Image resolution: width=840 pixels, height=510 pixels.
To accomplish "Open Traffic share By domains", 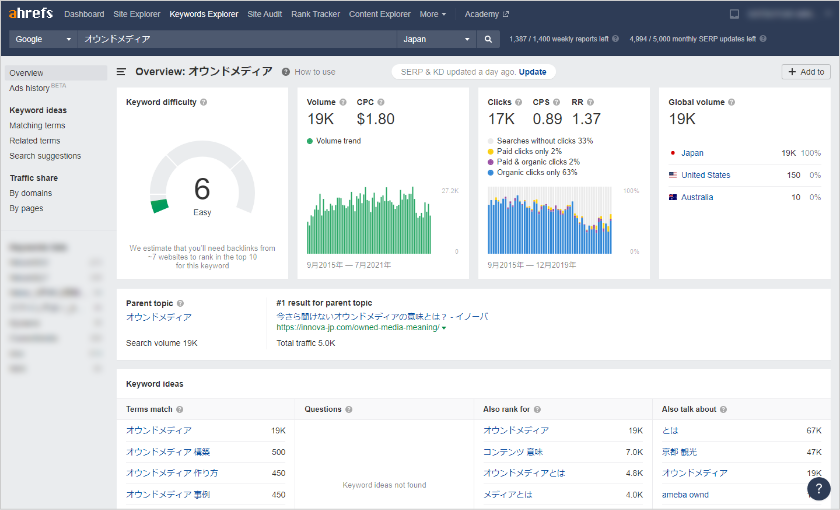I will pos(31,193).
